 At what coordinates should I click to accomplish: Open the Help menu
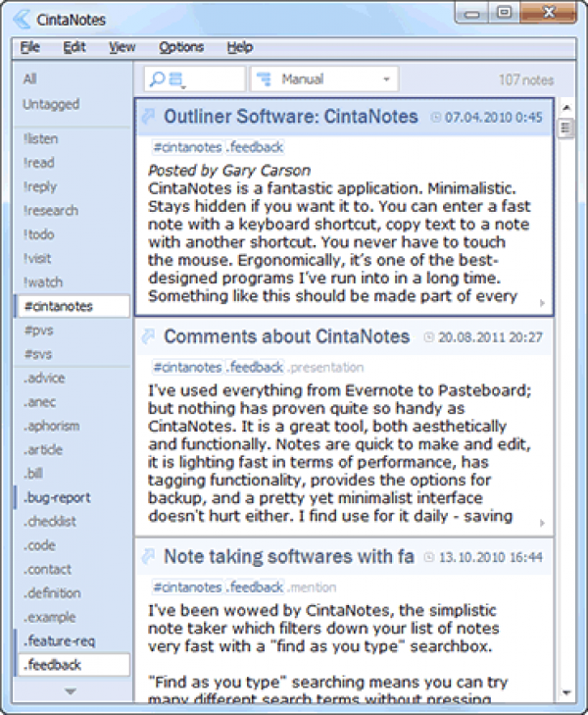pyautogui.click(x=240, y=47)
